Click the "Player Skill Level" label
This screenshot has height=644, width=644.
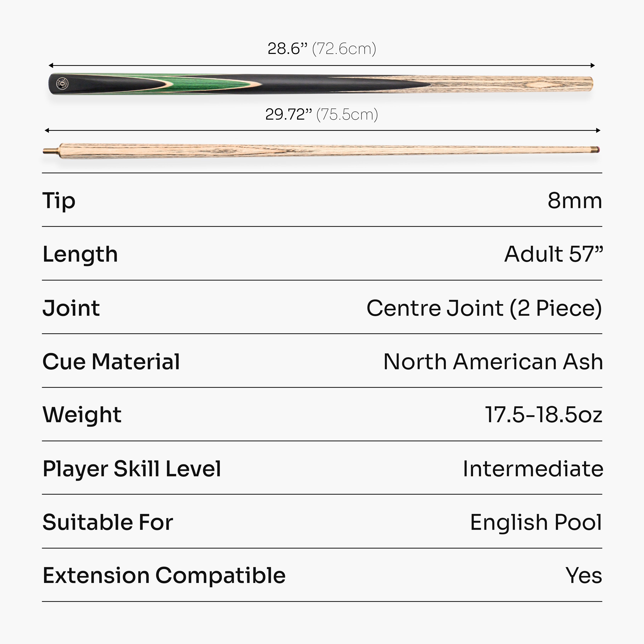[132, 469]
